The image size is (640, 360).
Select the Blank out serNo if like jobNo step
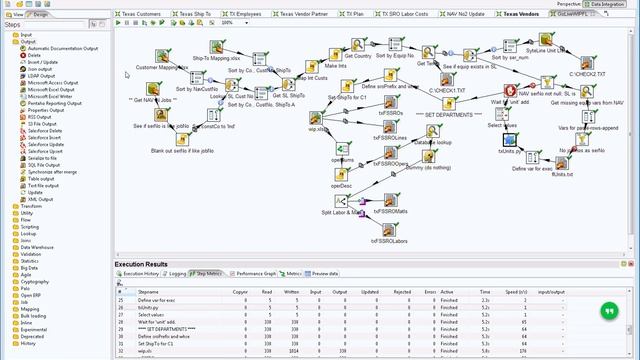coord(182,139)
